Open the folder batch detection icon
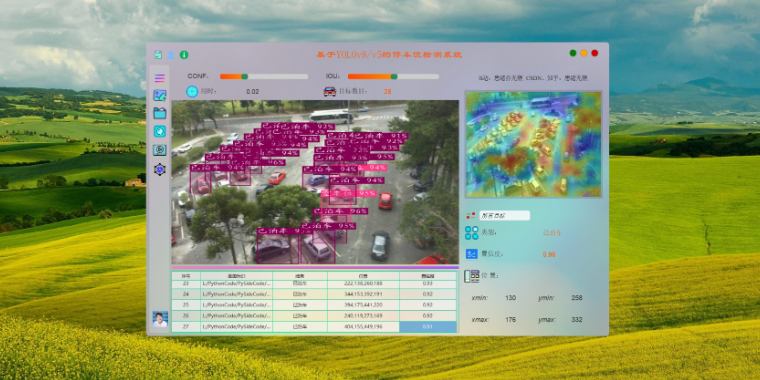760x380 pixels. click(159, 113)
